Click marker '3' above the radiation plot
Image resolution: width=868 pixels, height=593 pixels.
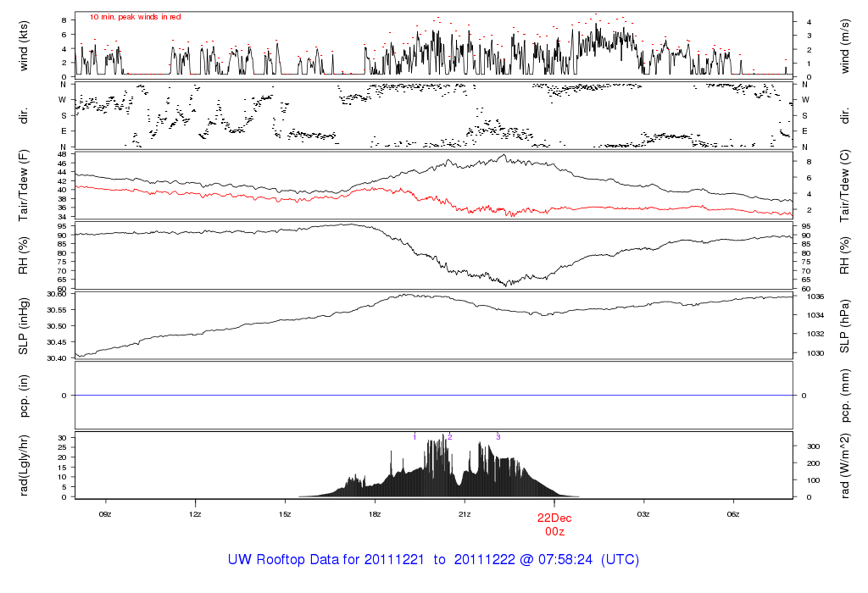(x=498, y=437)
